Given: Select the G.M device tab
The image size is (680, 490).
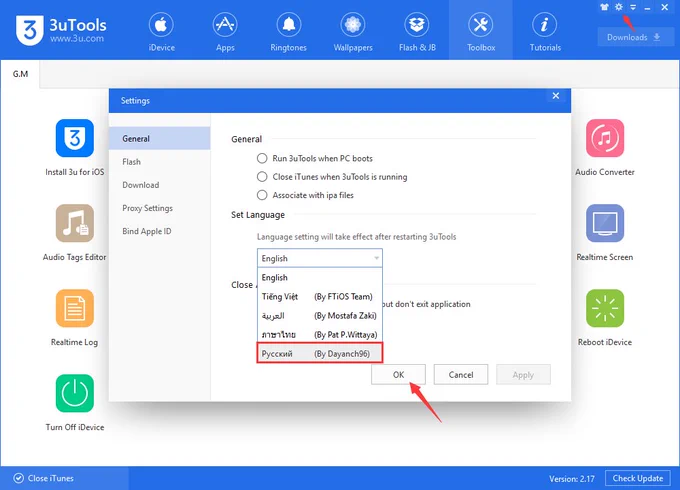Looking at the screenshot, I should click(20, 74).
